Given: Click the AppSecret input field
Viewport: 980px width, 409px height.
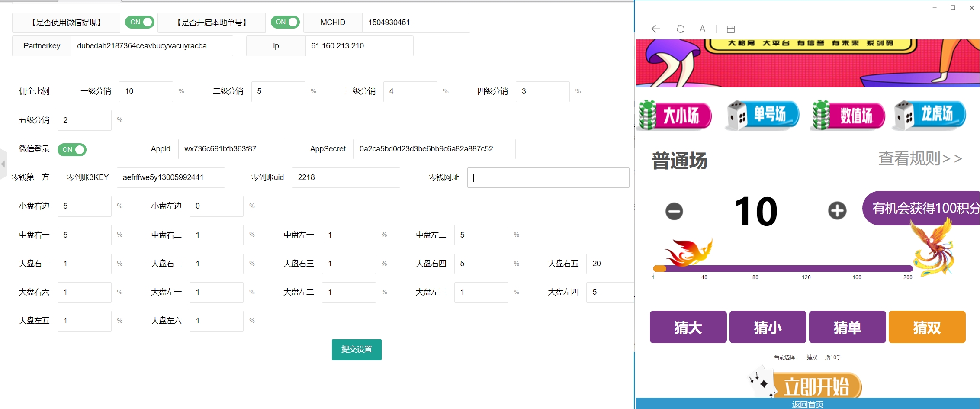Looking at the screenshot, I should 434,149.
